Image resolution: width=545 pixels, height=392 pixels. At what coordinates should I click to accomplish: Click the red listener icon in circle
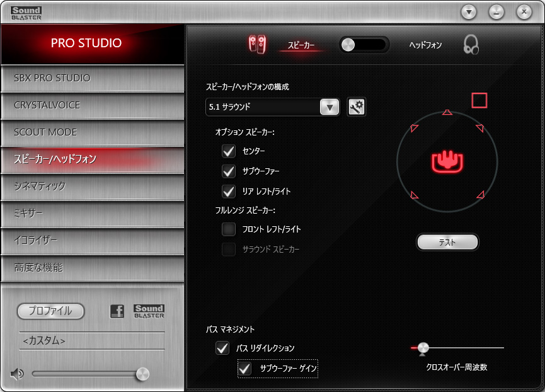point(447,161)
